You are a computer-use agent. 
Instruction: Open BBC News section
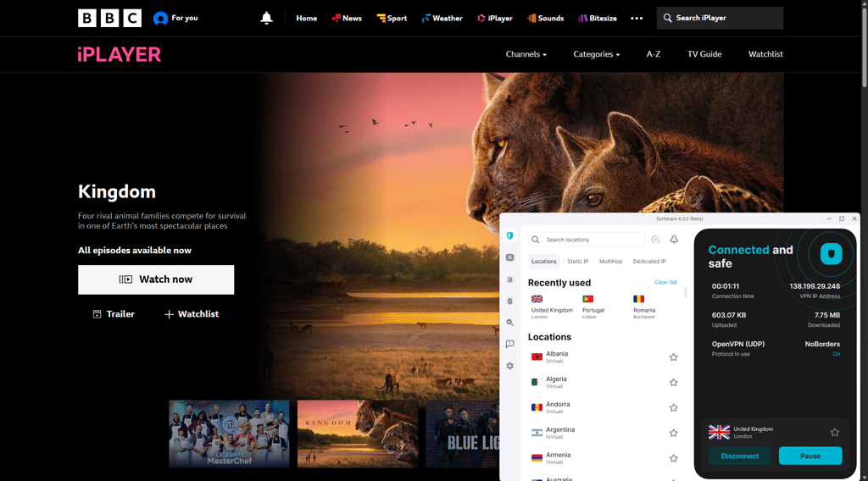tap(347, 19)
